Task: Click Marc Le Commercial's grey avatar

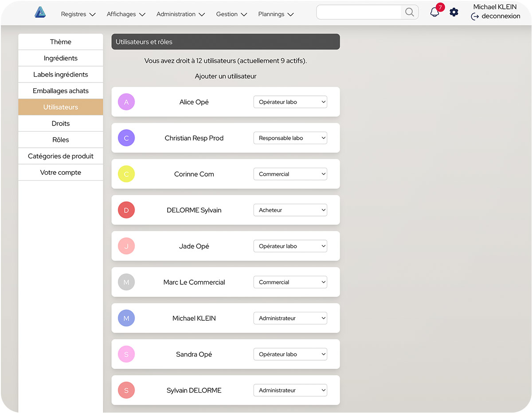Action: point(126,282)
